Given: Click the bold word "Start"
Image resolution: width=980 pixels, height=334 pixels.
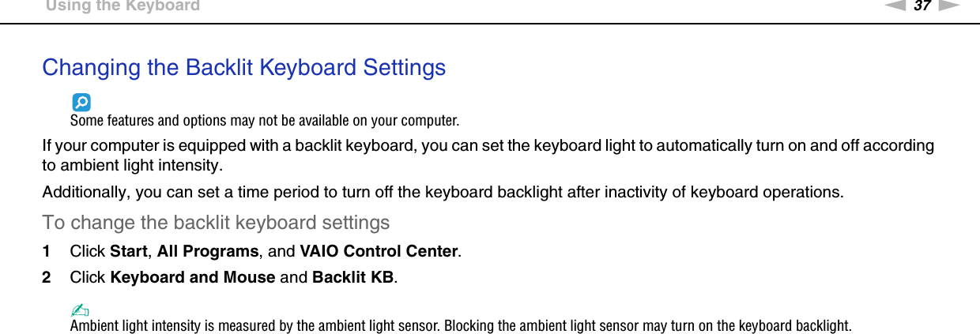Looking at the screenshot, I should [129, 252].
